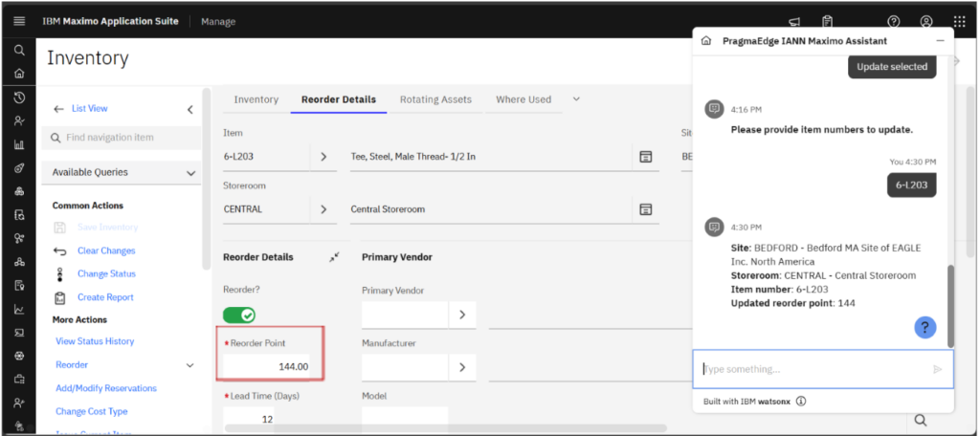
Task: Click the Change Status icon
Action: (60, 274)
